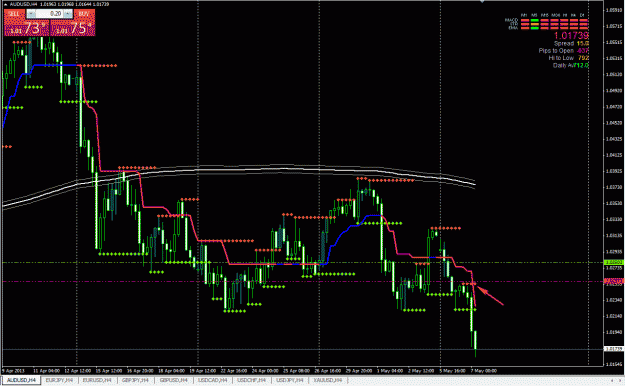Click the 1 May 04:00 time axis label
The image size is (625, 386).
coord(390,371)
